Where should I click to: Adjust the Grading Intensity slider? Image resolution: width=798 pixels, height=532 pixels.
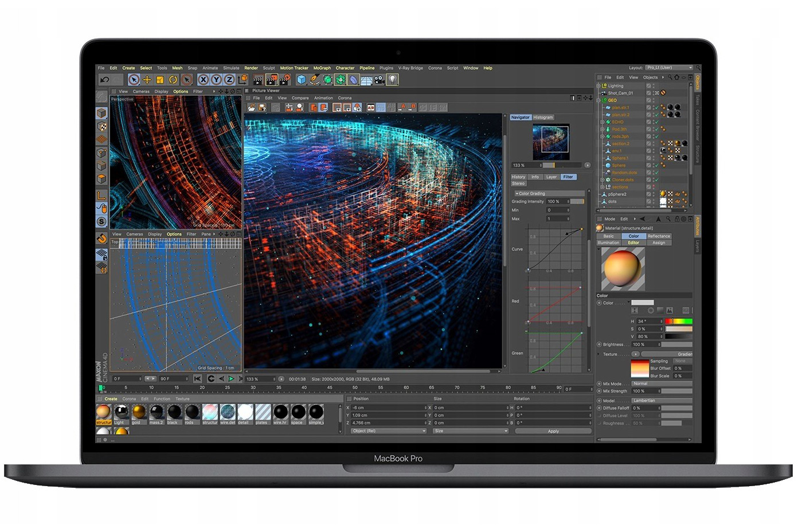577,202
